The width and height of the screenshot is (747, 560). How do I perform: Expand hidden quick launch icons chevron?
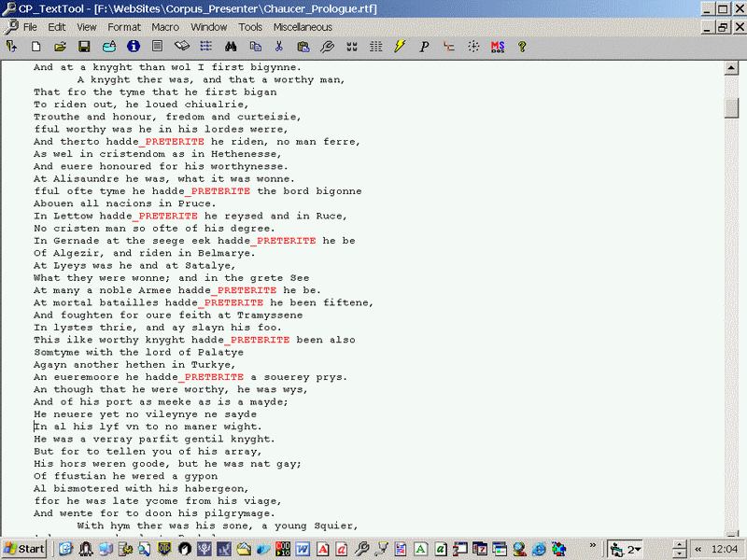click(x=592, y=546)
